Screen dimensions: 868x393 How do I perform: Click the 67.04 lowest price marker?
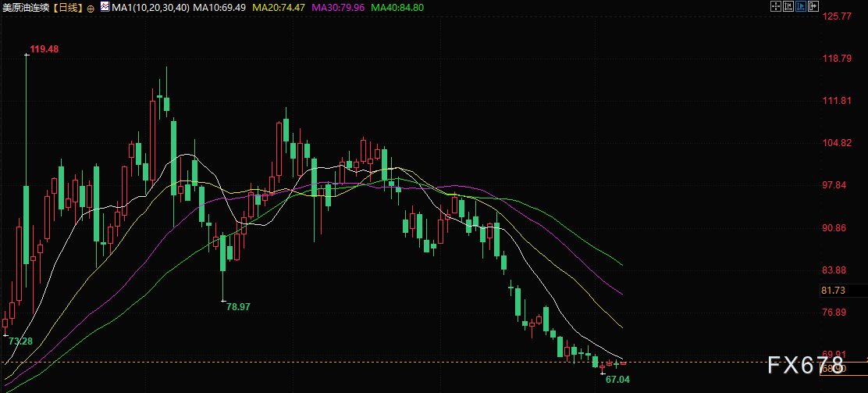(617, 380)
